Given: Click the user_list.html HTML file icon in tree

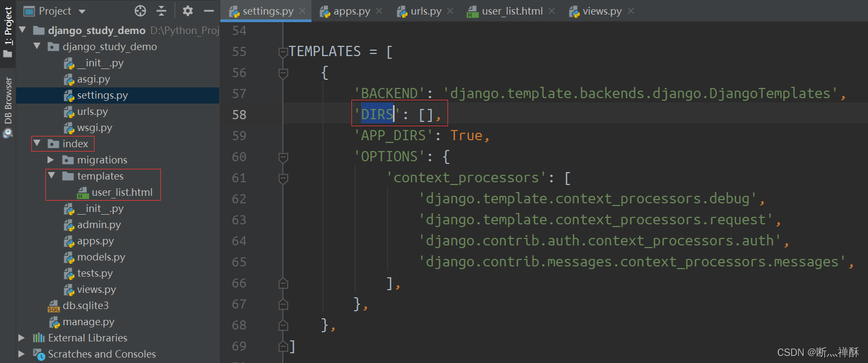Looking at the screenshot, I should pos(83,193).
